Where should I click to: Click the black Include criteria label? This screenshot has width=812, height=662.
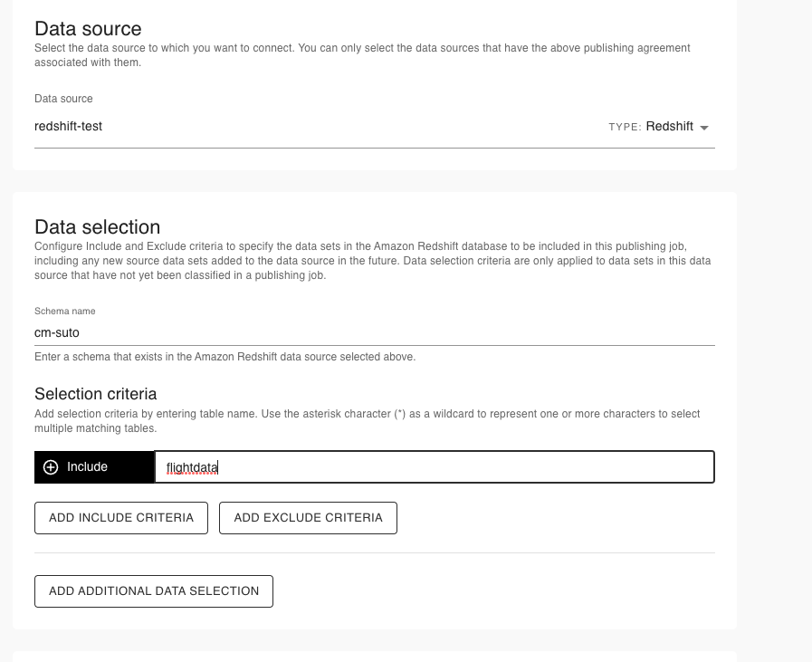pyautogui.click(x=85, y=466)
